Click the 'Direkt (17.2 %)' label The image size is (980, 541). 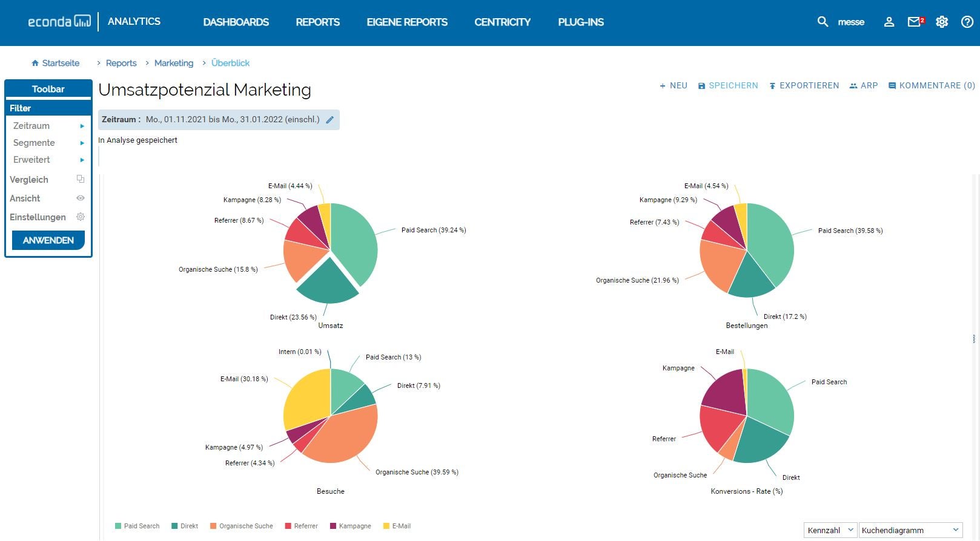785,316
